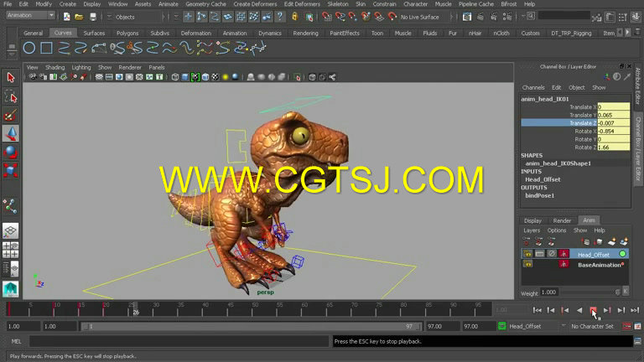The width and height of the screenshot is (644, 362).
Task: Open the Animation menu set dropdown
Action: pos(30,15)
